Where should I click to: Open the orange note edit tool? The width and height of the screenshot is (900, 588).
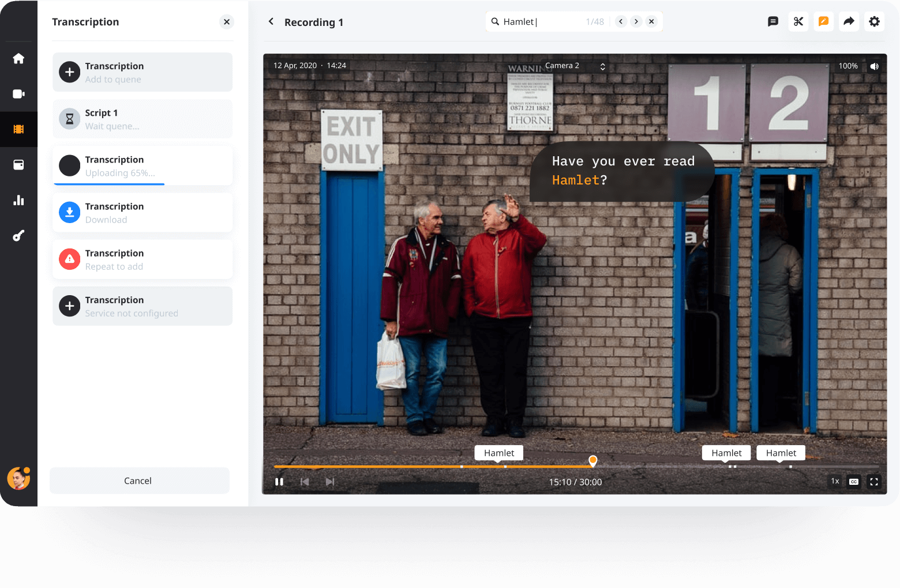coord(824,22)
